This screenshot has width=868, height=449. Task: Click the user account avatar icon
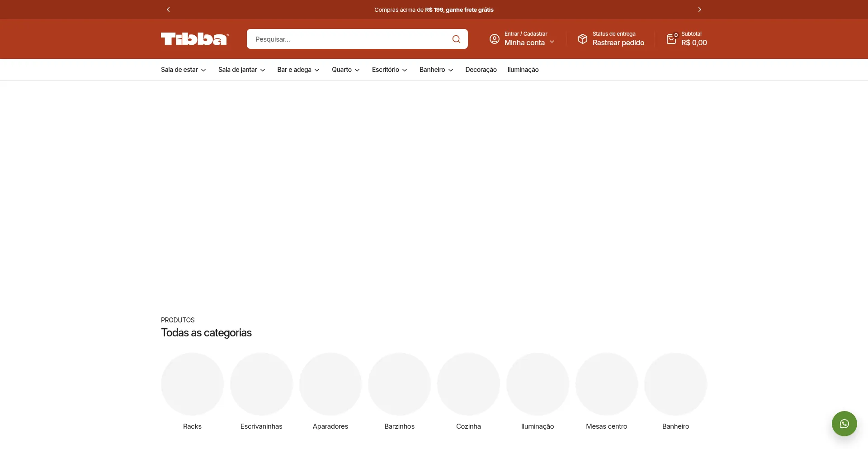click(x=495, y=39)
